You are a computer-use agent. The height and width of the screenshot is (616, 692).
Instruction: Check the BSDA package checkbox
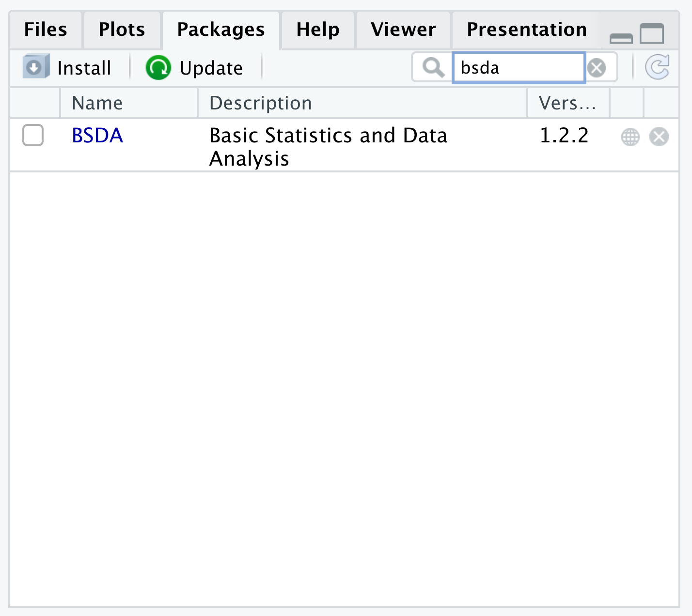33,135
